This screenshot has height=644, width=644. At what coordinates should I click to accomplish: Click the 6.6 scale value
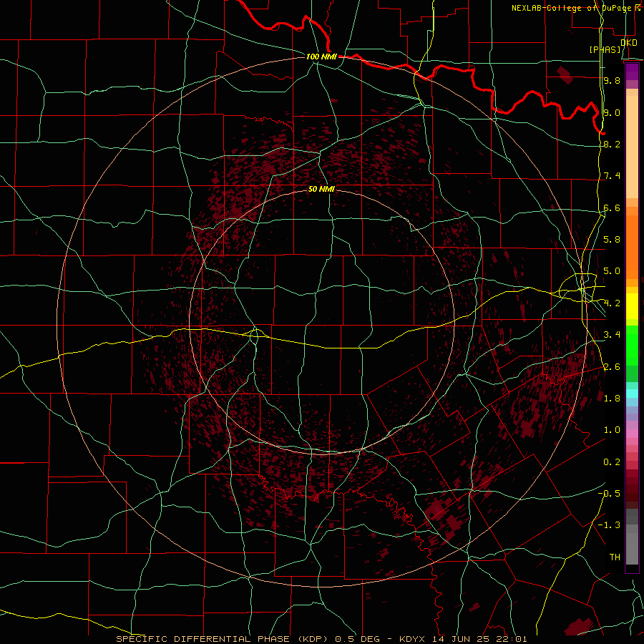coord(612,208)
